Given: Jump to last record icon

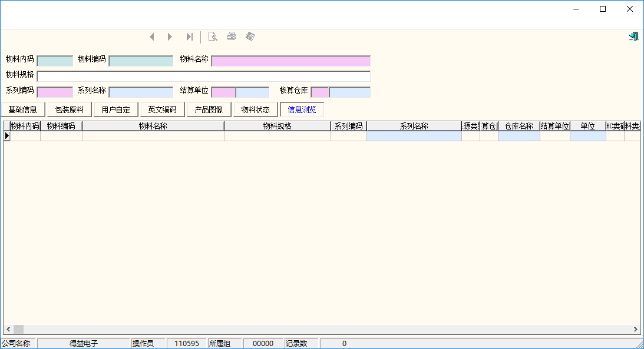Looking at the screenshot, I should [x=189, y=37].
